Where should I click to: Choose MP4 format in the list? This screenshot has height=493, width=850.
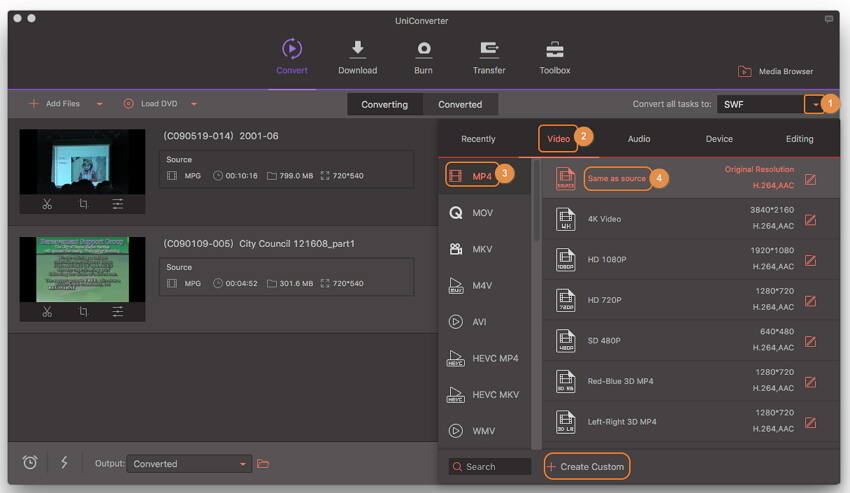(x=485, y=176)
